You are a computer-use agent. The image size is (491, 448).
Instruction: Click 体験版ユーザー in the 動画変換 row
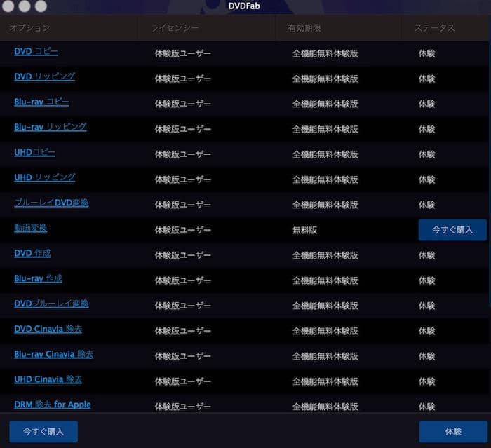point(183,231)
